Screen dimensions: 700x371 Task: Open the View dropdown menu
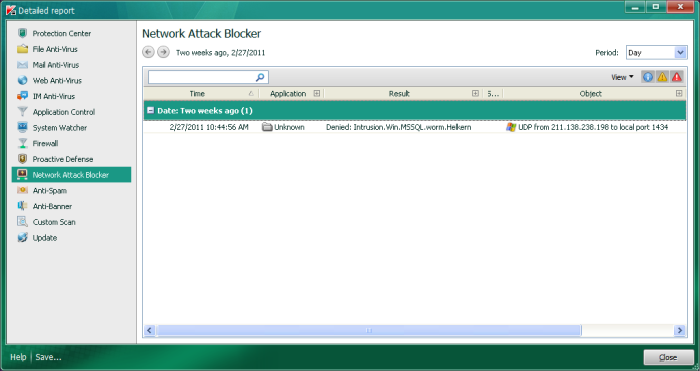pos(622,77)
